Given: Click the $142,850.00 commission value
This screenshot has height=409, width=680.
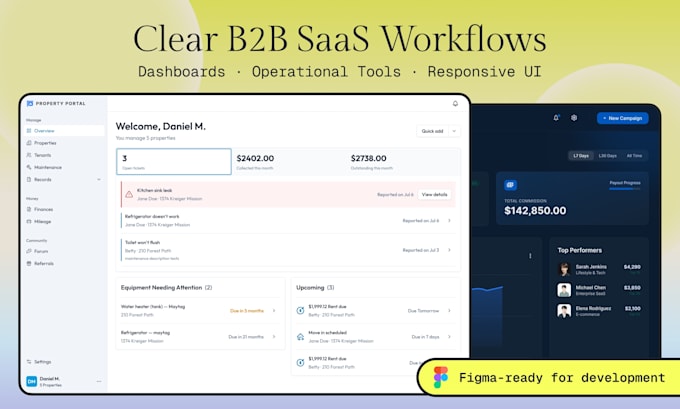Looking at the screenshot, I should pyautogui.click(x=535, y=211).
